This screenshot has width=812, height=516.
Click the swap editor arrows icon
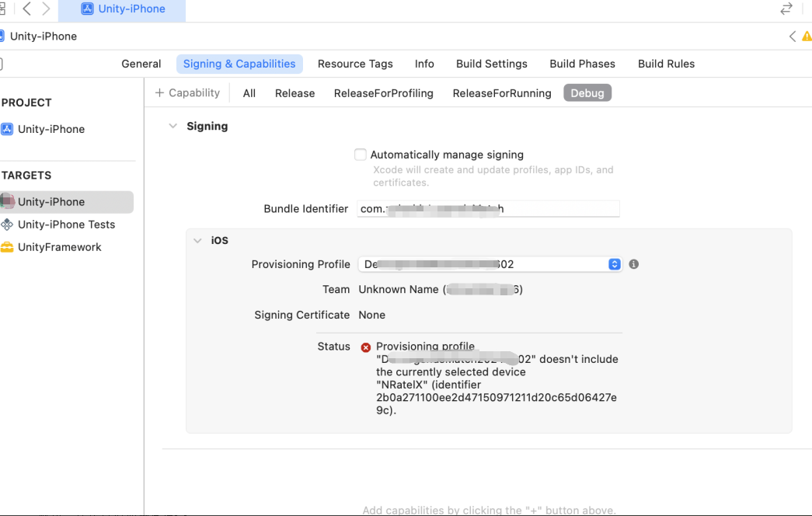786,9
